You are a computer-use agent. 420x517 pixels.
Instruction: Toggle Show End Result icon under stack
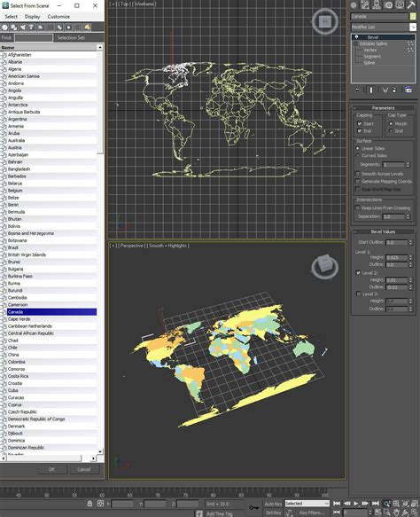(x=371, y=90)
